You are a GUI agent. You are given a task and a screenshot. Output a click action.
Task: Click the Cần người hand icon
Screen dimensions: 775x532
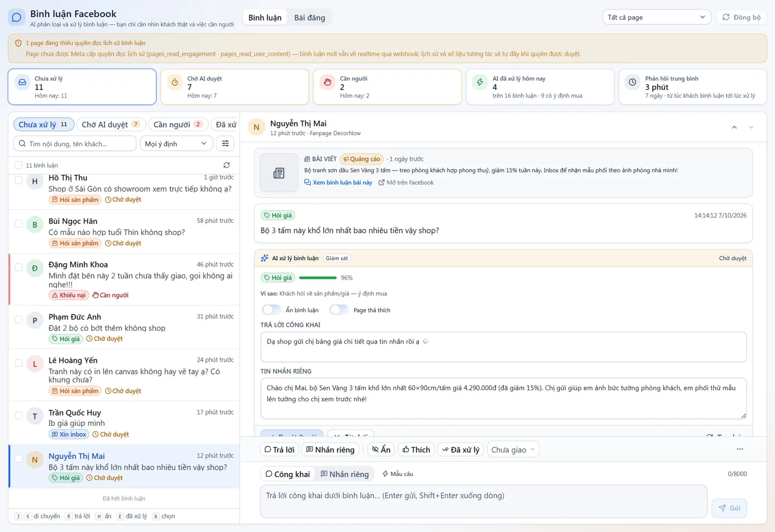327,82
